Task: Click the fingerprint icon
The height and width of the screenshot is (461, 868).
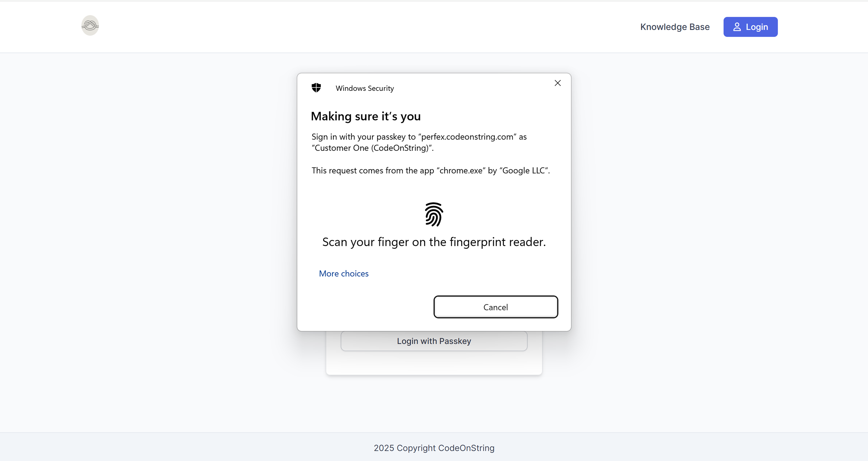Action: pos(434,214)
